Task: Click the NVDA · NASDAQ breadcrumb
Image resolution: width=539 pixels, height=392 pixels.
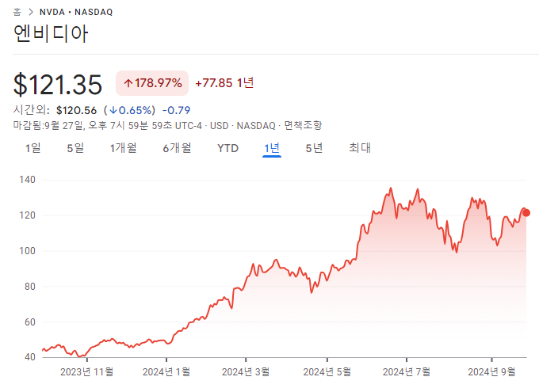Action: click(x=76, y=12)
